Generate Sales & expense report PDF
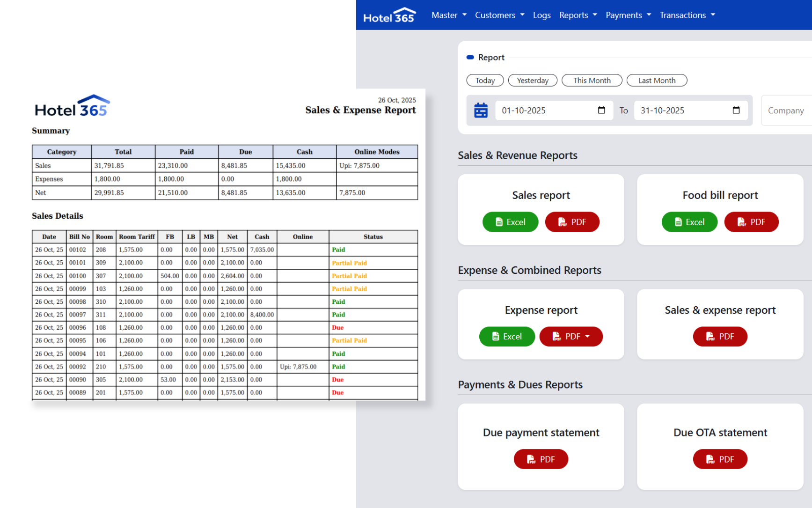The height and width of the screenshot is (508, 812). tap(720, 337)
